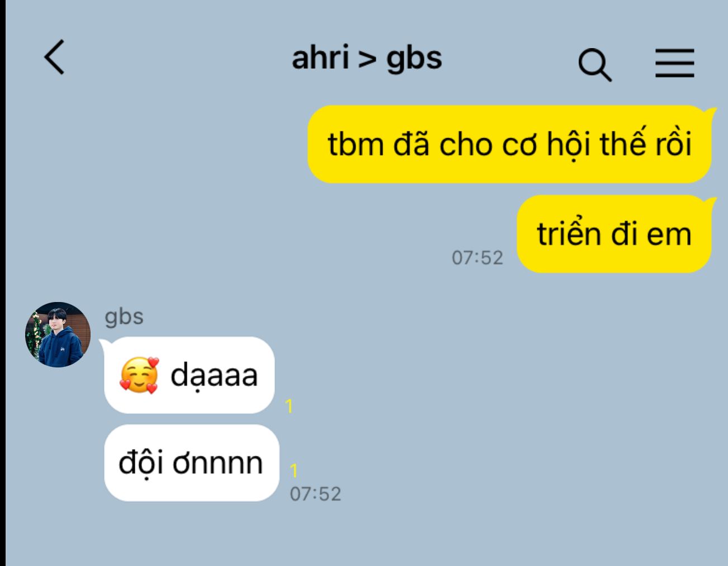Click the 'gbs' text in the header title
The width and height of the screenshot is (728, 566).
click(414, 59)
